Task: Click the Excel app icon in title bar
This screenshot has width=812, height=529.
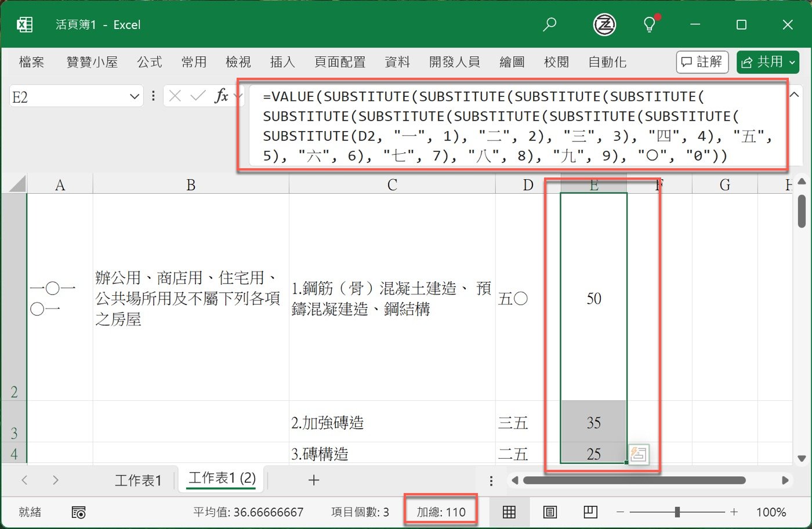Action: [24, 24]
